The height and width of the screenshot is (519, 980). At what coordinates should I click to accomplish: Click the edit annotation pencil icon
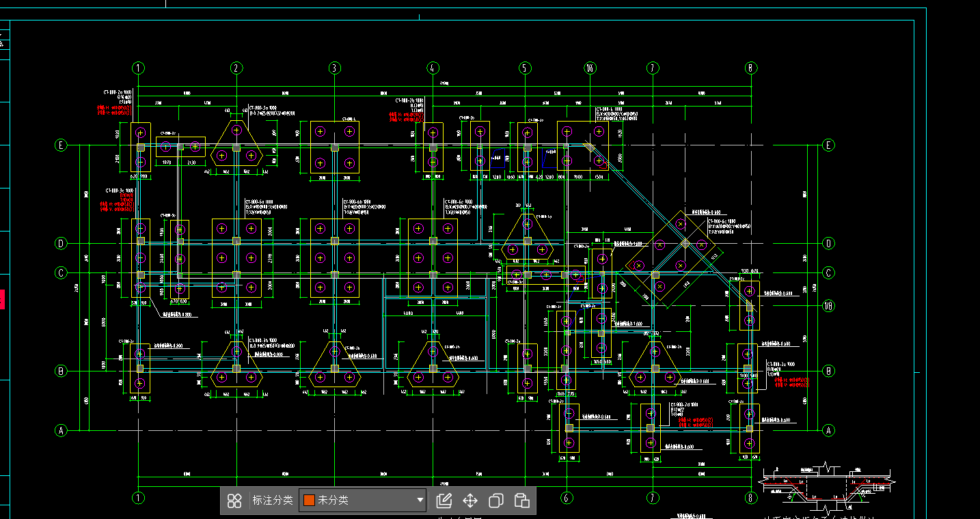(444, 501)
